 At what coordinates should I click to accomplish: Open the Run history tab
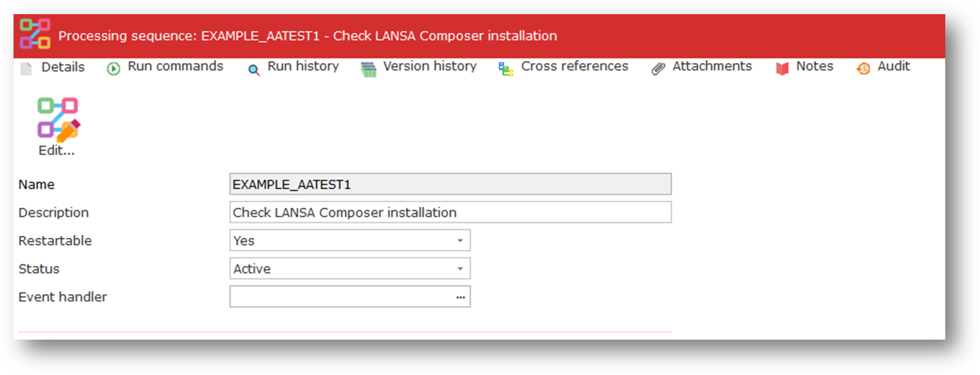[x=303, y=66]
